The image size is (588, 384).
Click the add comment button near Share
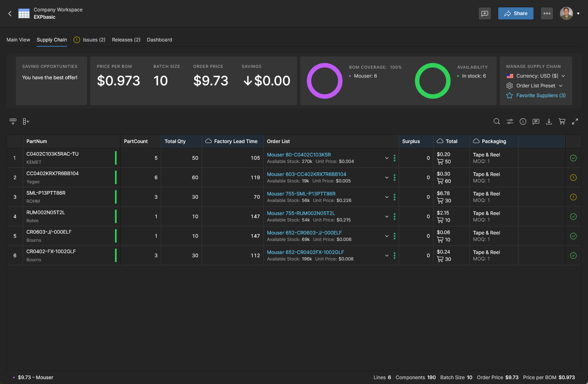click(485, 13)
